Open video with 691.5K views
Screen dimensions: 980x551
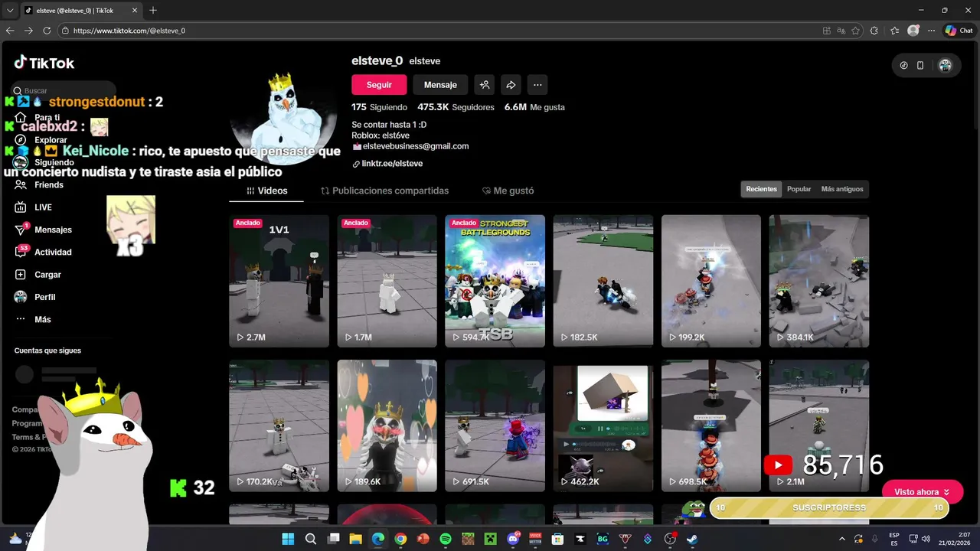point(495,425)
